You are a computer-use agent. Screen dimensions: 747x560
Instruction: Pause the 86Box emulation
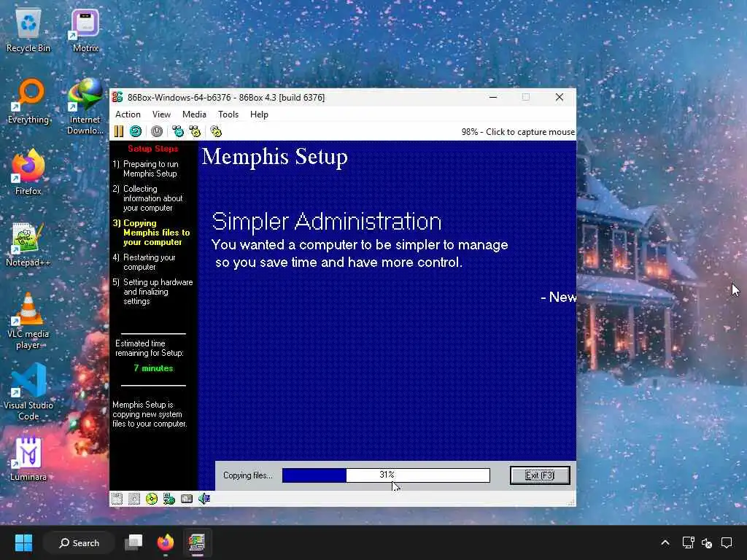click(119, 131)
